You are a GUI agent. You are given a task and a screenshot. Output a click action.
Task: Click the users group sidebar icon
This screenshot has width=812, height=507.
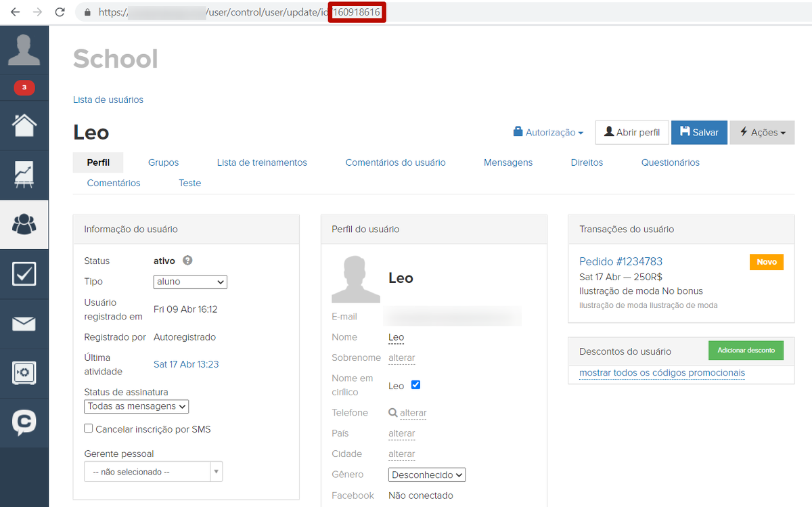pos(24,224)
